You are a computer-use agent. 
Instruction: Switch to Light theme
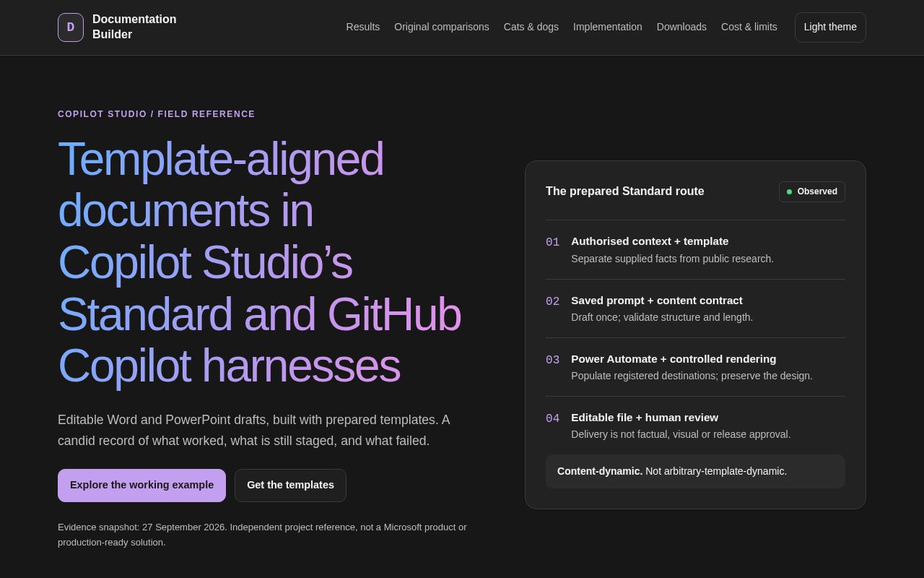coord(830,27)
